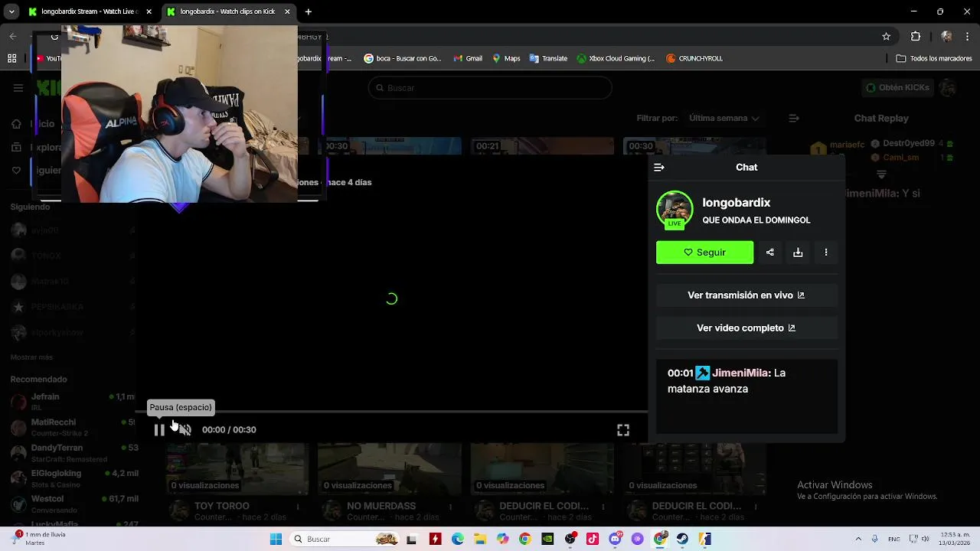
Task: Open options for the TOY TOROO clip
Action: (299, 507)
